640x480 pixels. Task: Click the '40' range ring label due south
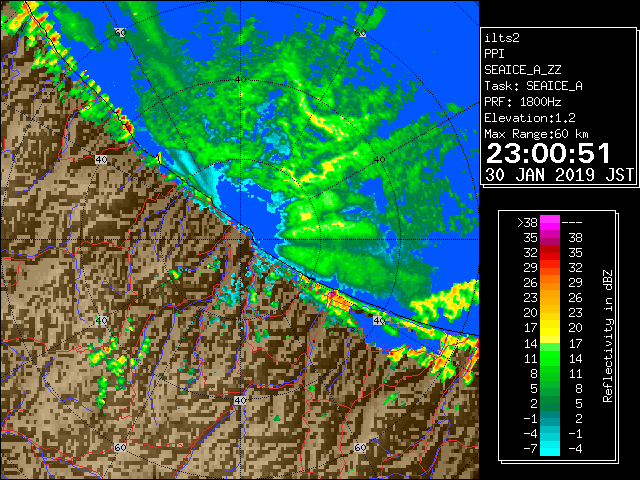click(x=240, y=400)
